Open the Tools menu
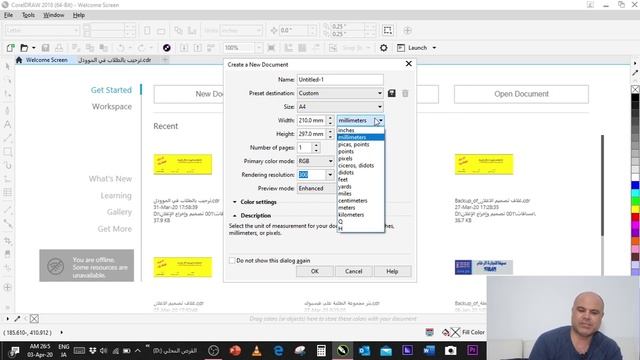The image size is (640, 360). coord(28,15)
